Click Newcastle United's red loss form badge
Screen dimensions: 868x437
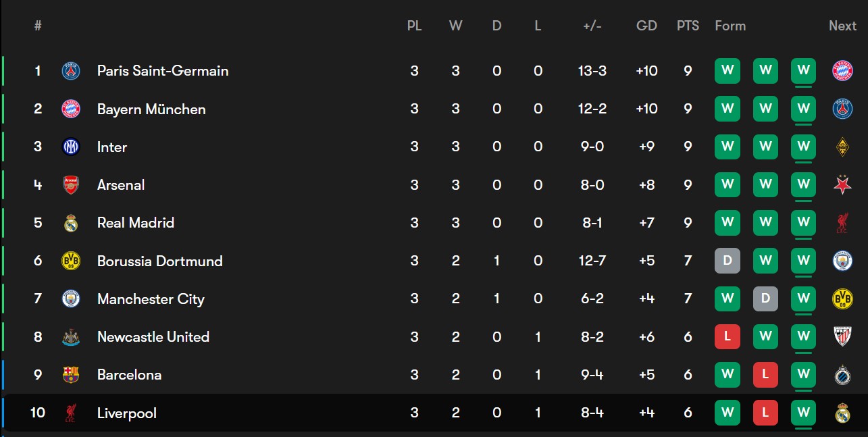click(727, 336)
